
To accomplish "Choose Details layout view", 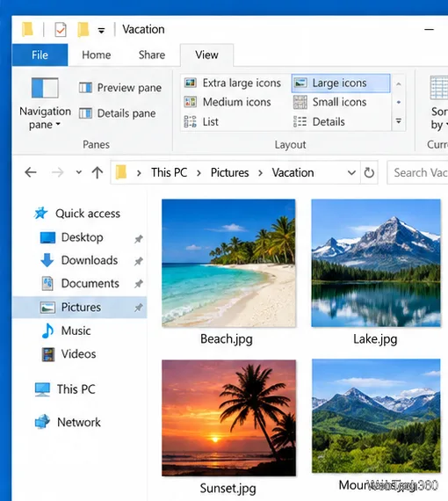I will point(319,122).
